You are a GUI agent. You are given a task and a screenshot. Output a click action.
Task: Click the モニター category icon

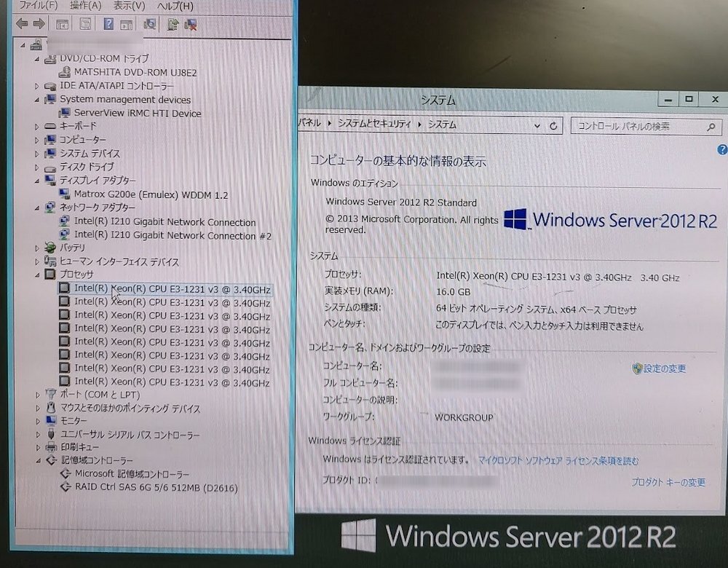(x=51, y=421)
